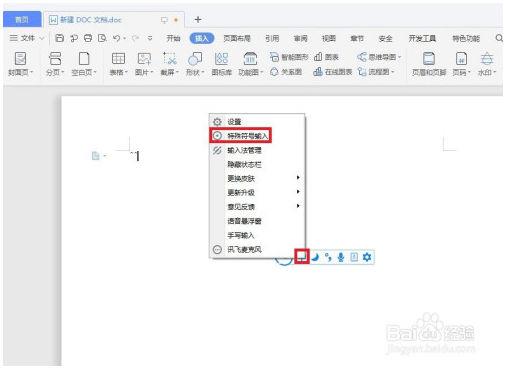Viewport: 506px width, 369px height.
Task: Expand the 意见反馈 submenu arrow
Action: pyautogui.click(x=298, y=206)
